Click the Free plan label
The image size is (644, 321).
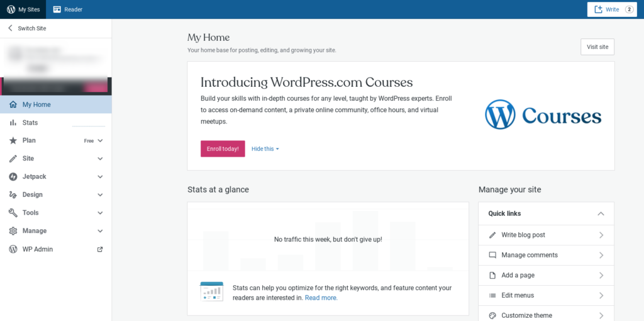pyautogui.click(x=89, y=140)
